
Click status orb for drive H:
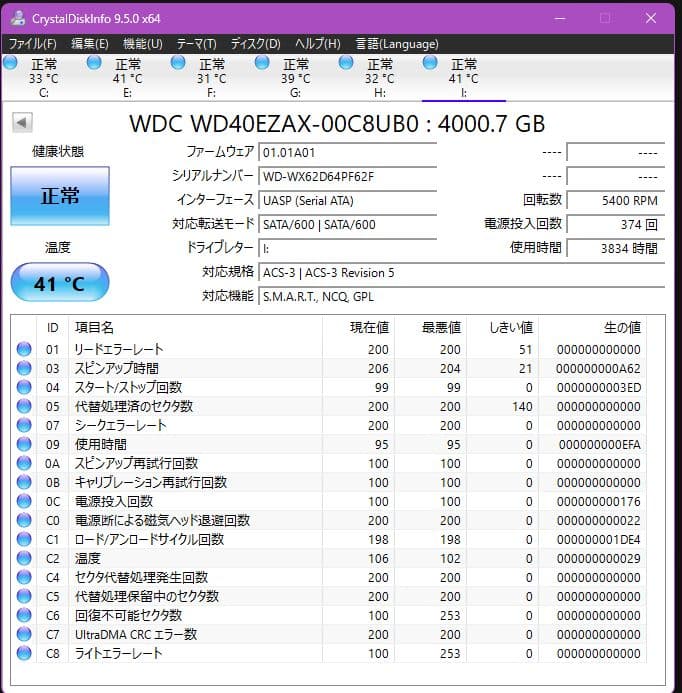[x=346, y=63]
